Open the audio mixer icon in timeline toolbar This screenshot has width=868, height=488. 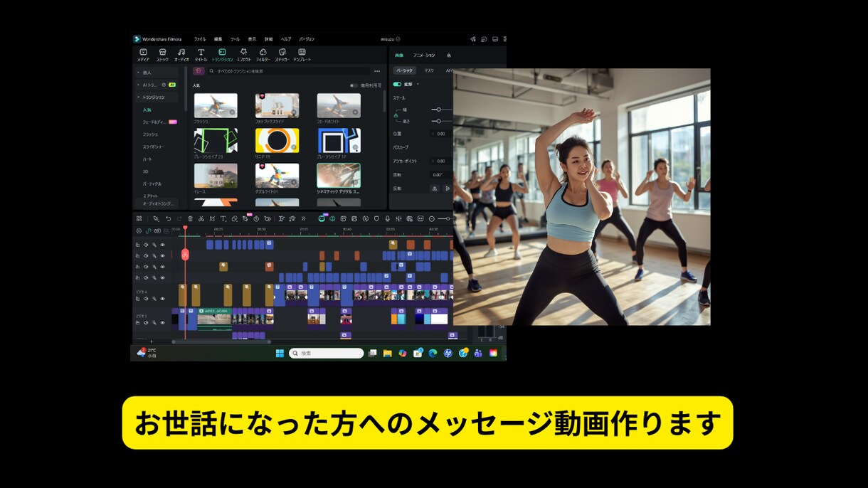(398, 218)
